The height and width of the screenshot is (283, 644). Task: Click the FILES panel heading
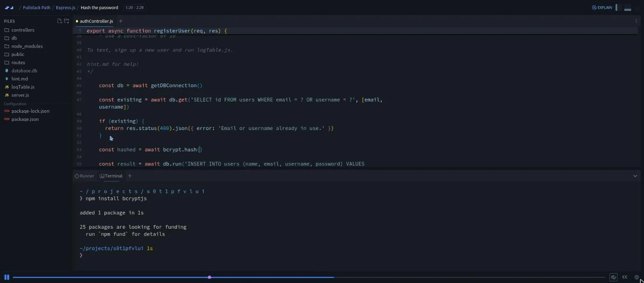(x=9, y=21)
